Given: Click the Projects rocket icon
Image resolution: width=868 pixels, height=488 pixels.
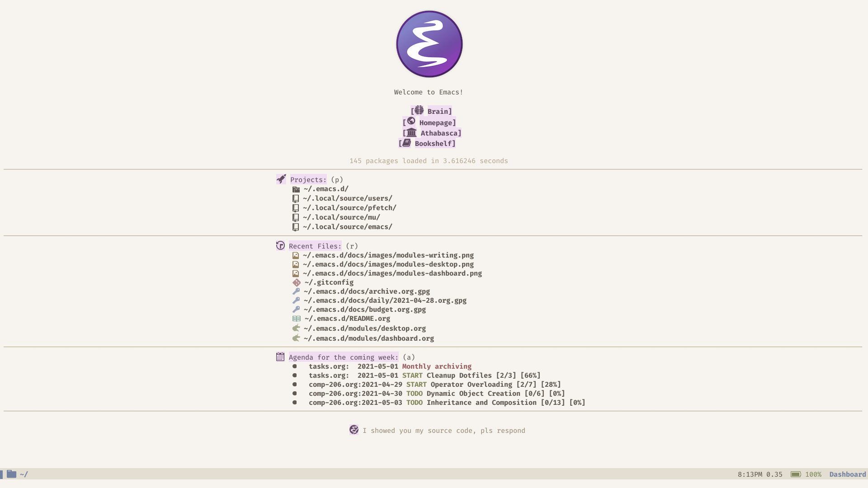Looking at the screenshot, I should 281,179.
